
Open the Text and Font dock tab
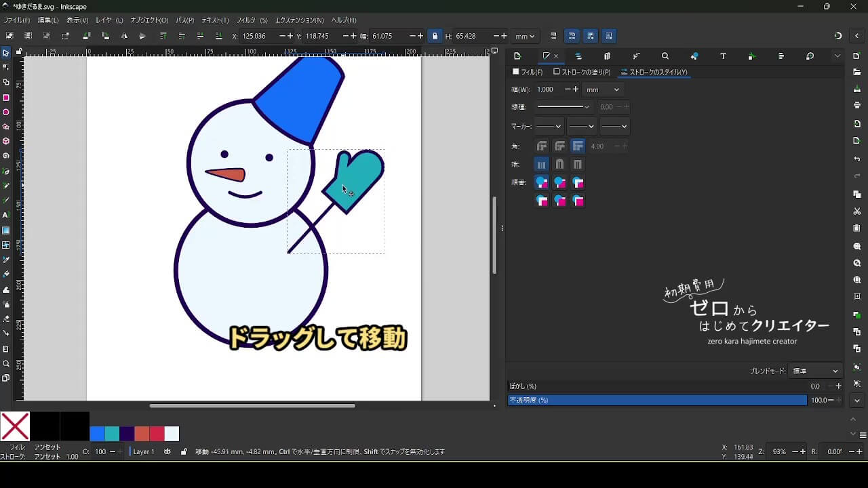pyautogui.click(x=723, y=56)
